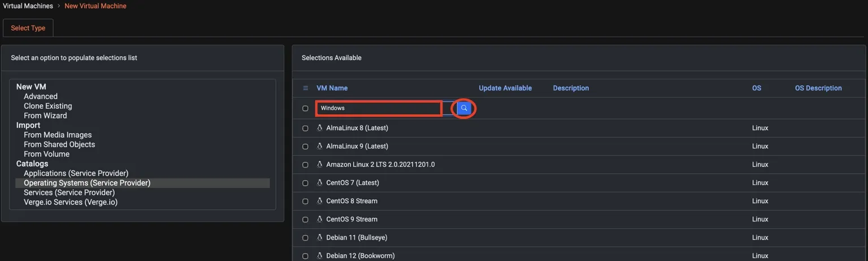868x261 pixels.
Task: Tick the CentOS 8 Stream checkbox
Action: [x=305, y=202]
